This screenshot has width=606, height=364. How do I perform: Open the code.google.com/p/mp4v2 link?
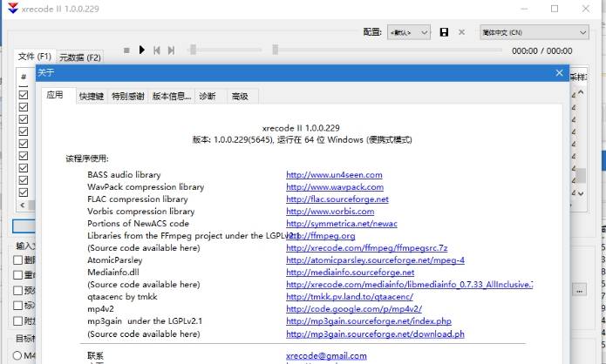354,309
